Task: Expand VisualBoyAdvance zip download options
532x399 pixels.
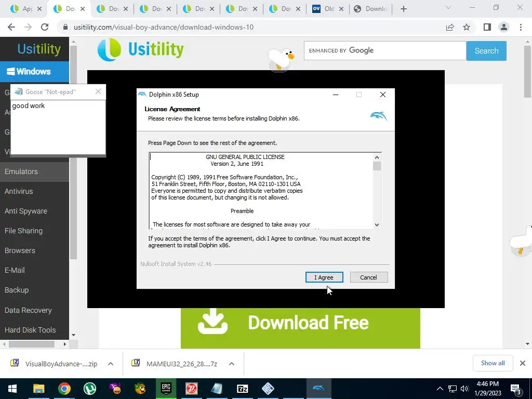Action: tap(111, 364)
